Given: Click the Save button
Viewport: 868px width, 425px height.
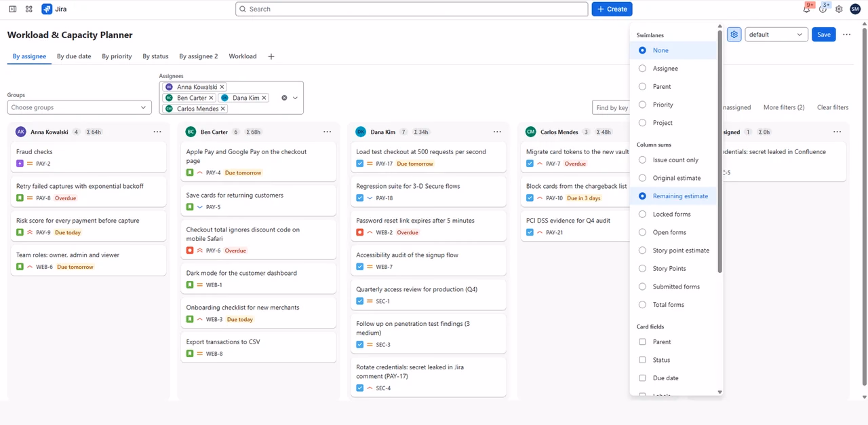Looking at the screenshot, I should coord(823,35).
